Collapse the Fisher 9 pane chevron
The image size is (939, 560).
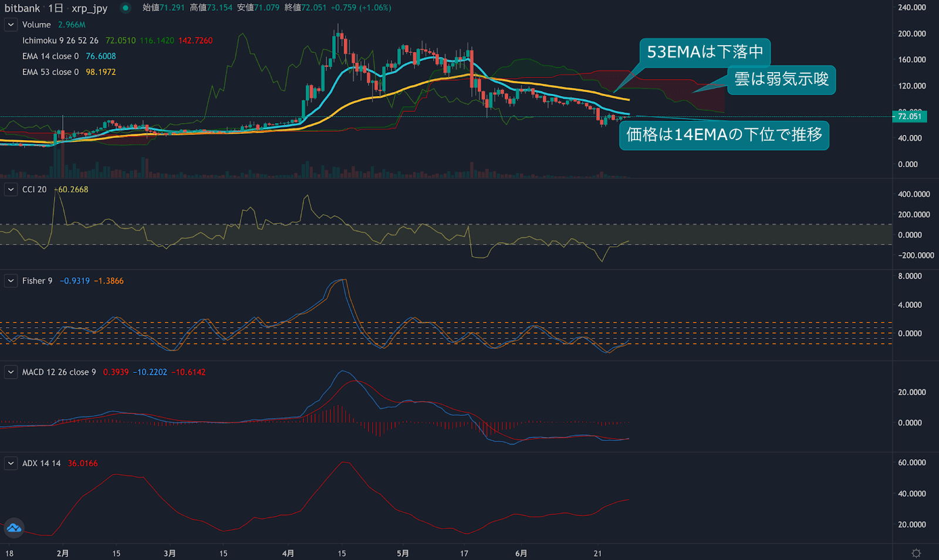click(11, 281)
